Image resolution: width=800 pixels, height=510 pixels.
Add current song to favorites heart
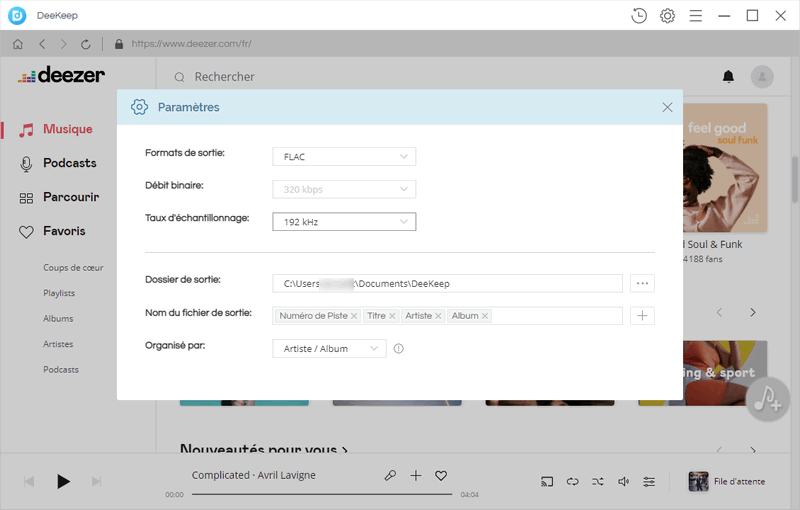pos(441,476)
